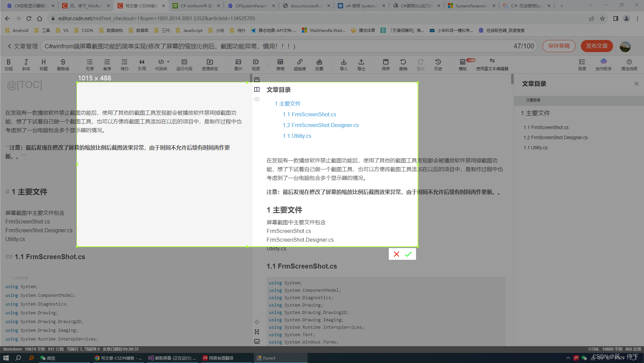Open preview TOC link '1.2 FrmScreenShot.Designer.cs'
644x363 pixels.
pos(321,125)
